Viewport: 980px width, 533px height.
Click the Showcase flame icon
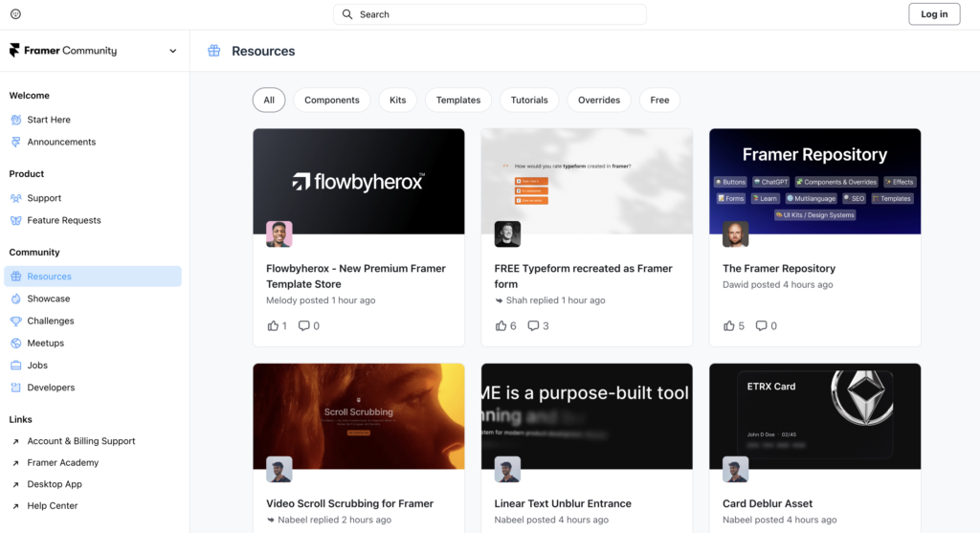(16, 299)
